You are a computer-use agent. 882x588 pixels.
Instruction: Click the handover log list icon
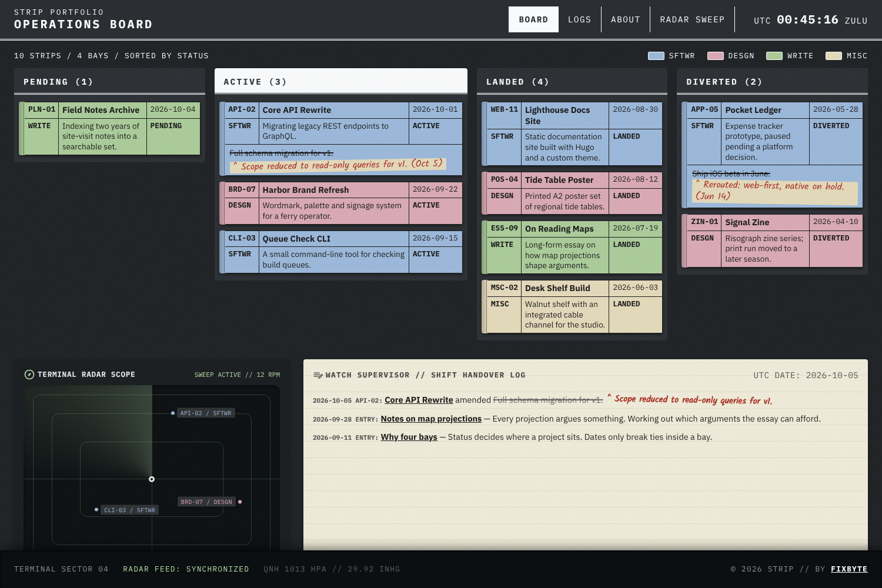tap(318, 375)
